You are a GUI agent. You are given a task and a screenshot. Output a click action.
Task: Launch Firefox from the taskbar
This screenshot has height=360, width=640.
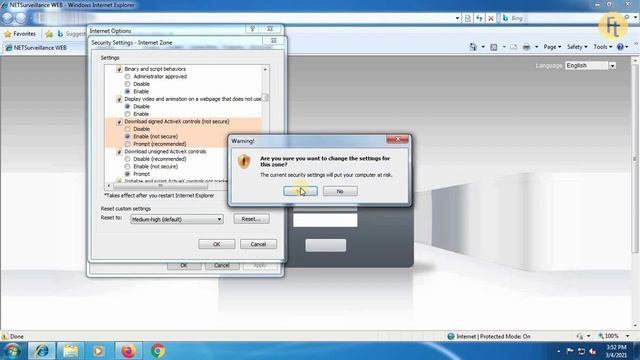(x=128, y=351)
